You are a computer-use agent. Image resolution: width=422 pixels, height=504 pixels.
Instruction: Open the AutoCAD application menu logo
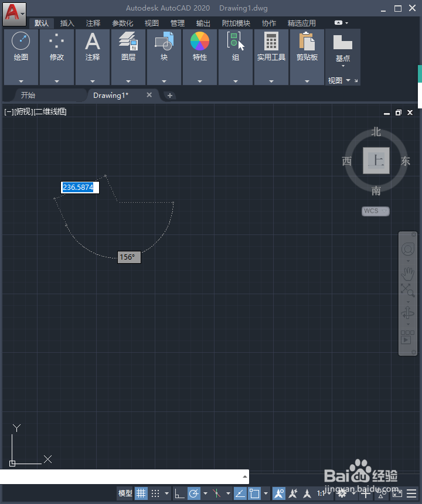tap(15, 14)
